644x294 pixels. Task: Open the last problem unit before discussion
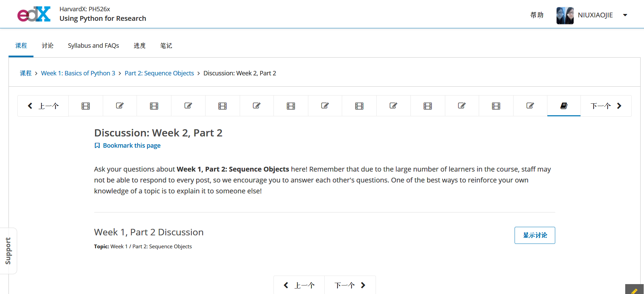[x=530, y=106]
